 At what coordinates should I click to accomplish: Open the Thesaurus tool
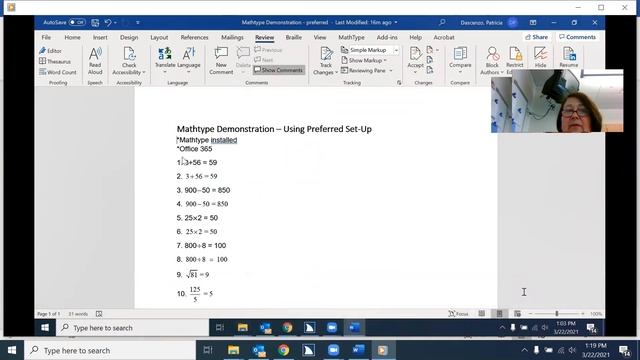pyautogui.click(x=55, y=61)
